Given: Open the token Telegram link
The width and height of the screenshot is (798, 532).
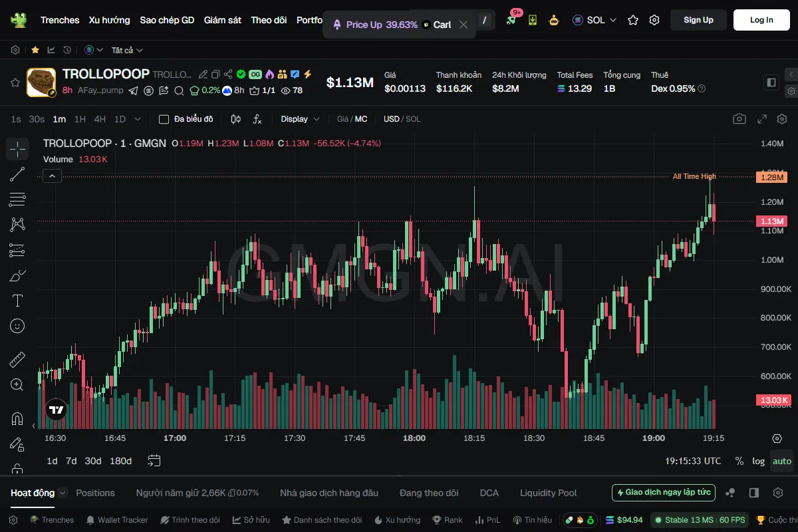Looking at the screenshot, I should (134, 90).
